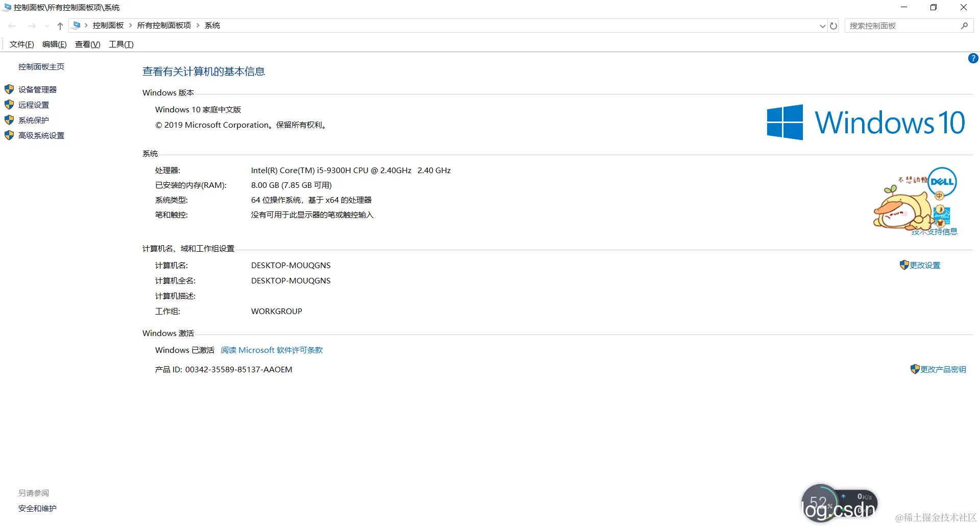The width and height of the screenshot is (980, 526).
Task: Click shield icon beside 设备管理器
Action: tap(9, 89)
